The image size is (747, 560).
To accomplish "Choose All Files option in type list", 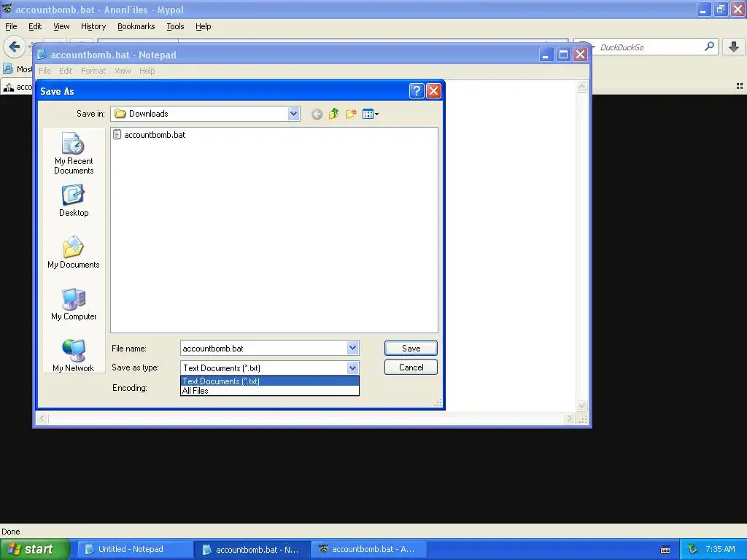I will click(270, 391).
